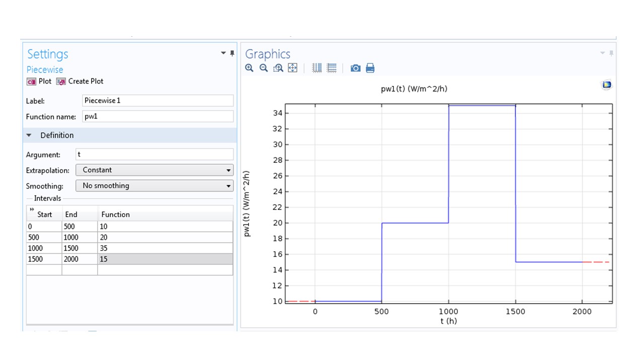
Task: Click the Label field showing Piecewise 1
Action: point(157,101)
